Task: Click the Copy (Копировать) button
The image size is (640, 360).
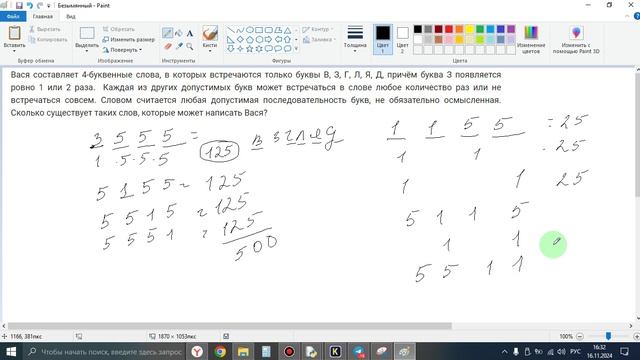Action: click(x=48, y=40)
